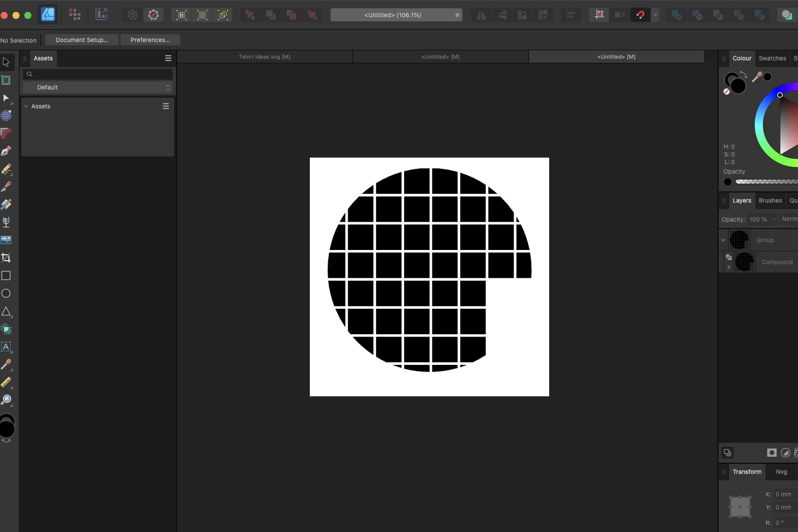Open Document Setup
Screen dimensions: 798x532
(81, 40)
